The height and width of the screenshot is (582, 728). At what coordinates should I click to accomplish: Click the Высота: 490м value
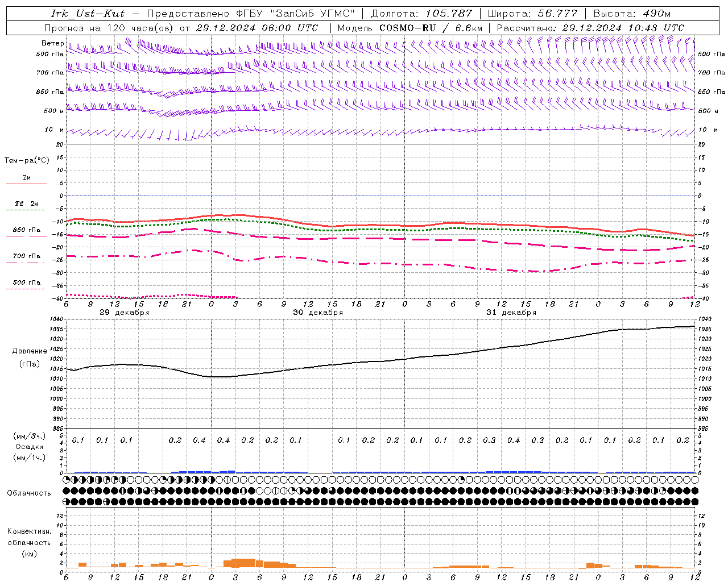[632, 14]
